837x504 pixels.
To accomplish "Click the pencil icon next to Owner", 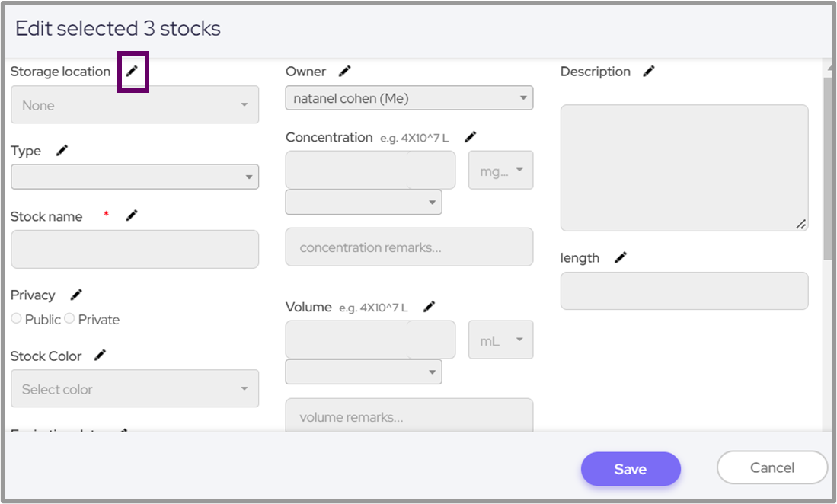I will 345,72.
